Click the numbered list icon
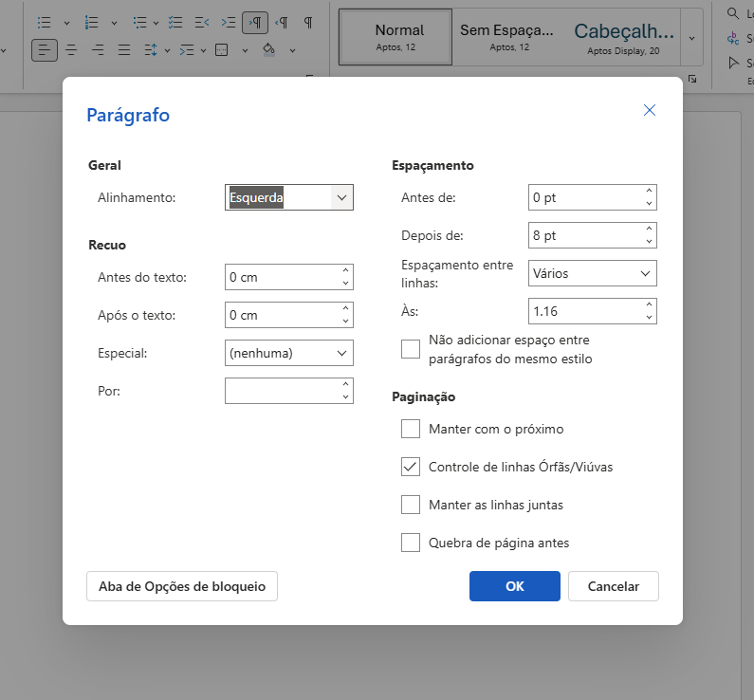The image size is (754, 700). pos(92,22)
